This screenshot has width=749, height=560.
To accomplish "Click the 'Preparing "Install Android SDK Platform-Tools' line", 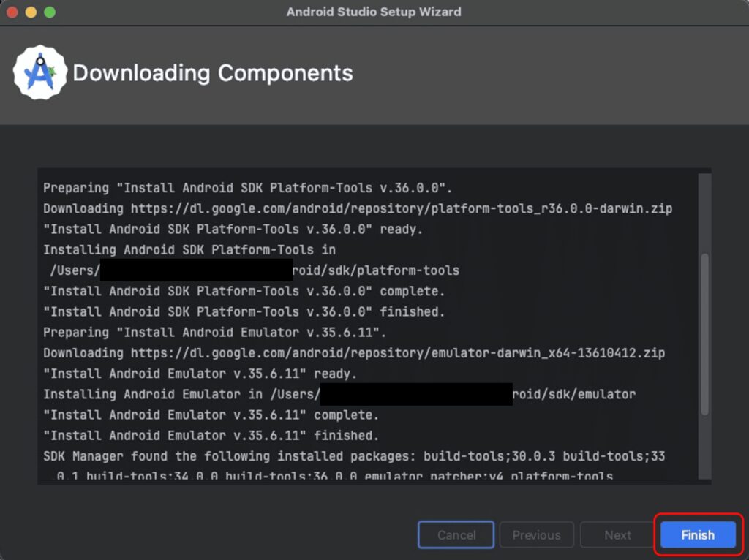I will point(247,188).
